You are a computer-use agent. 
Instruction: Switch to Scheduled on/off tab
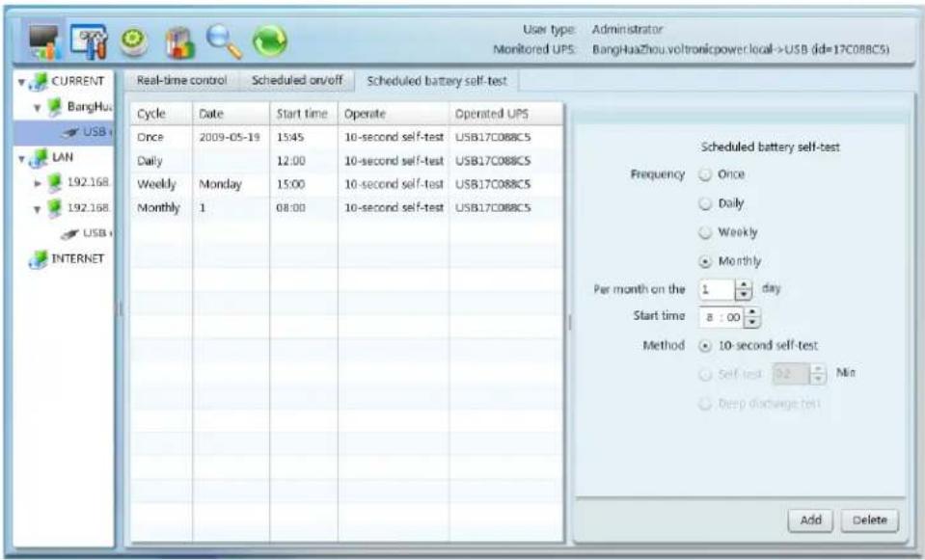coord(297,81)
